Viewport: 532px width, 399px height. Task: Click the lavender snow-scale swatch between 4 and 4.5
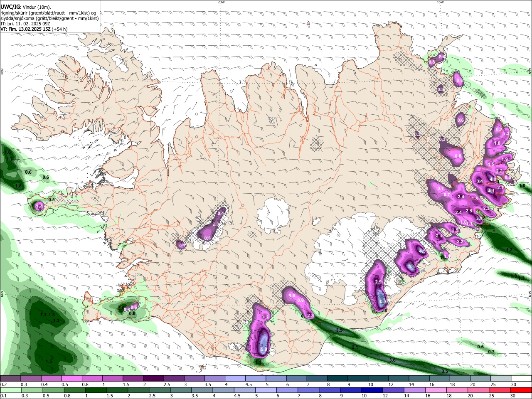click(x=234, y=379)
